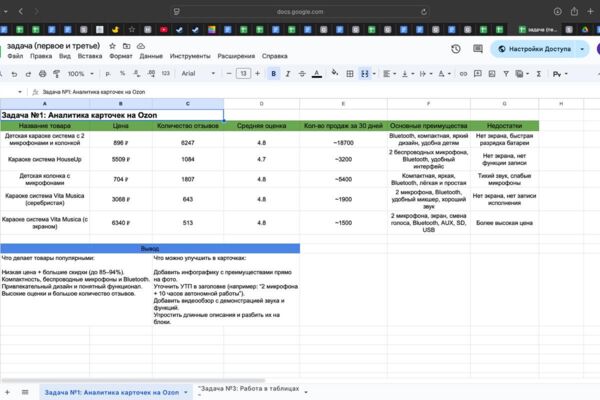Open the Расширения menu
Viewport: 600px width, 400px height.
236,56
